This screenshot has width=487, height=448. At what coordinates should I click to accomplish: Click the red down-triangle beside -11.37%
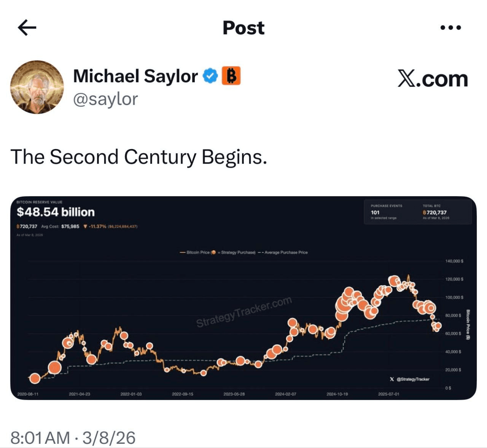pyautogui.click(x=85, y=226)
